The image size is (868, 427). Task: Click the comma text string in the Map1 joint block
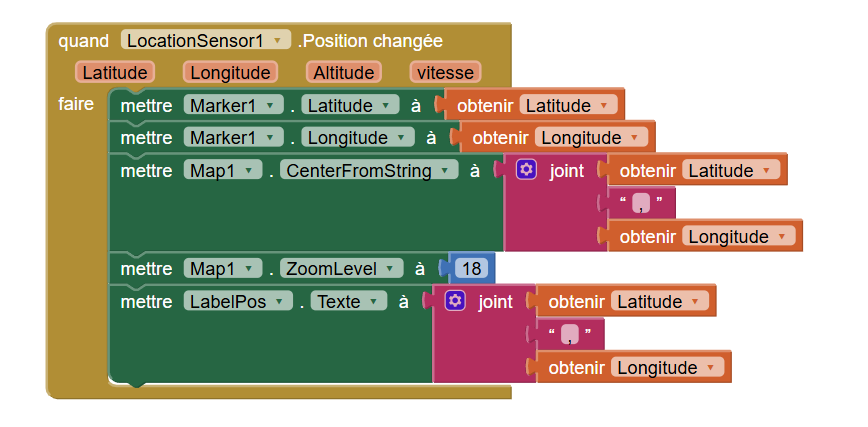click(641, 204)
